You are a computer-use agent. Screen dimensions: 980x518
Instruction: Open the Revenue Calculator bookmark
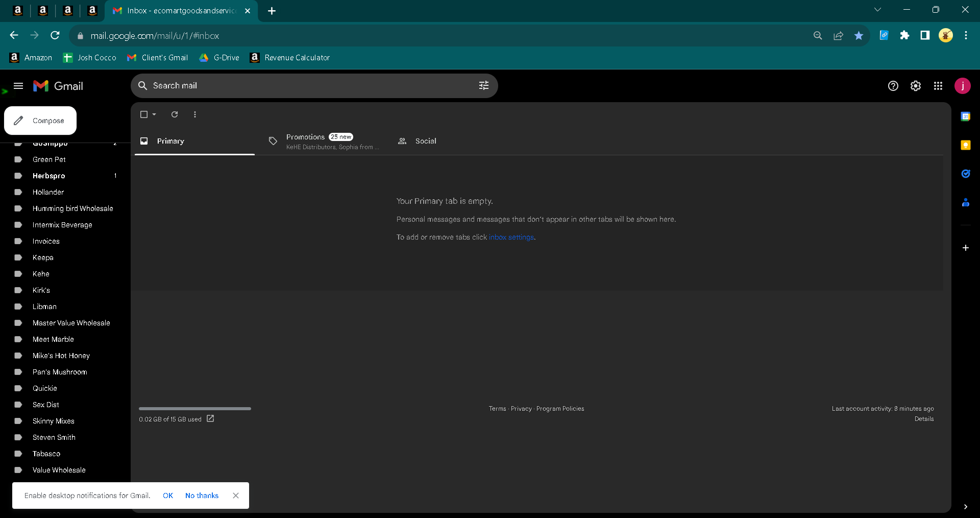(x=290, y=58)
